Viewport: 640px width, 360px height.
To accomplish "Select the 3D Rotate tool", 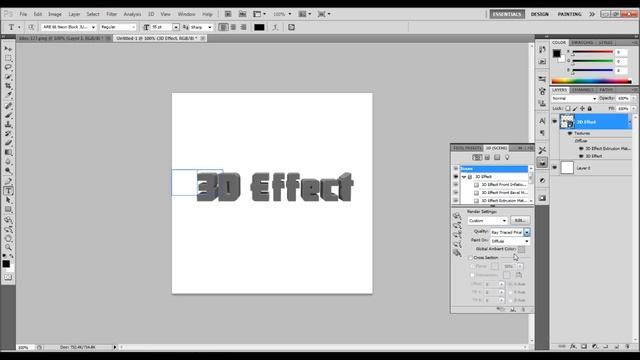I will pyautogui.click(x=8, y=220).
